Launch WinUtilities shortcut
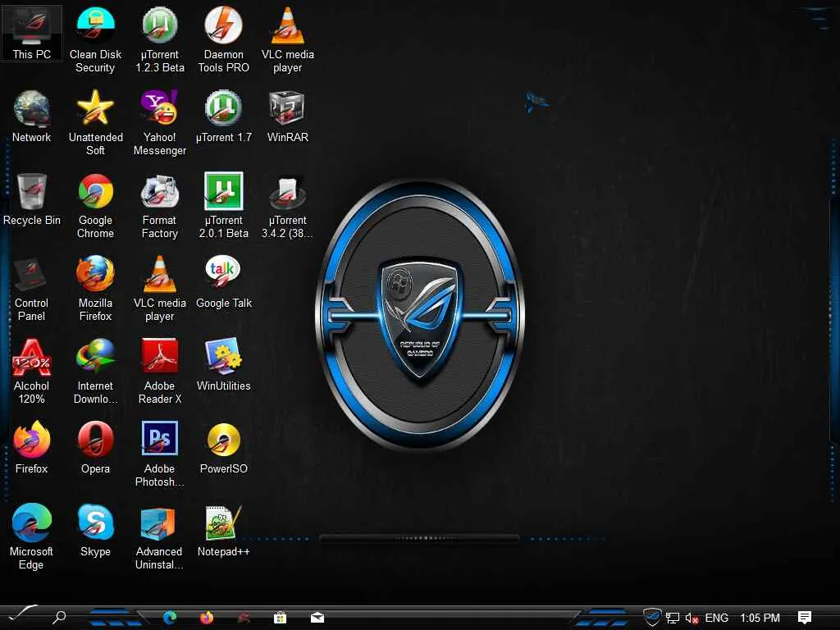The height and width of the screenshot is (630, 840). [x=223, y=365]
